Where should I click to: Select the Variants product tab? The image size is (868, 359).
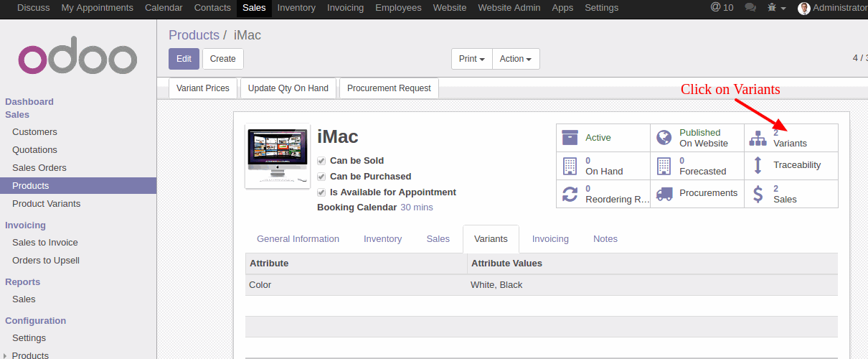[x=491, y=239]
